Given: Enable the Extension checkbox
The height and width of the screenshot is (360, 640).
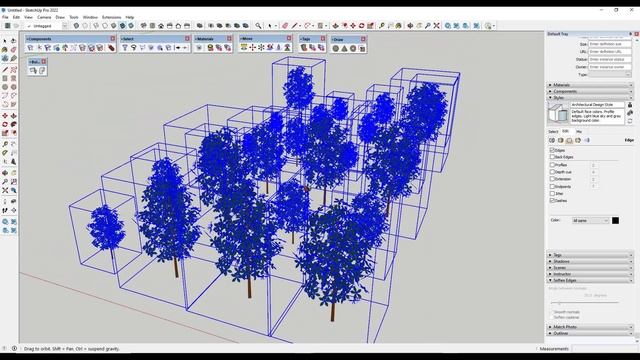Looking at the screenshot, I should 552,179.
